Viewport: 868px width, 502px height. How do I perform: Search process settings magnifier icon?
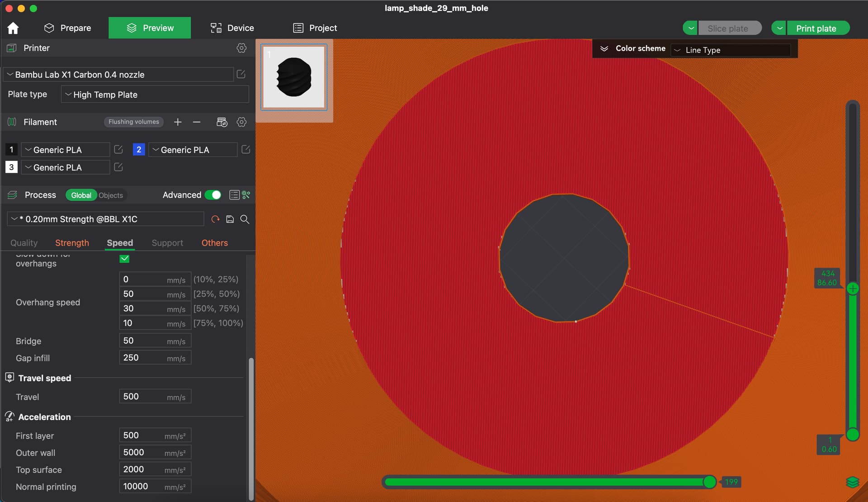pos(245,219)
